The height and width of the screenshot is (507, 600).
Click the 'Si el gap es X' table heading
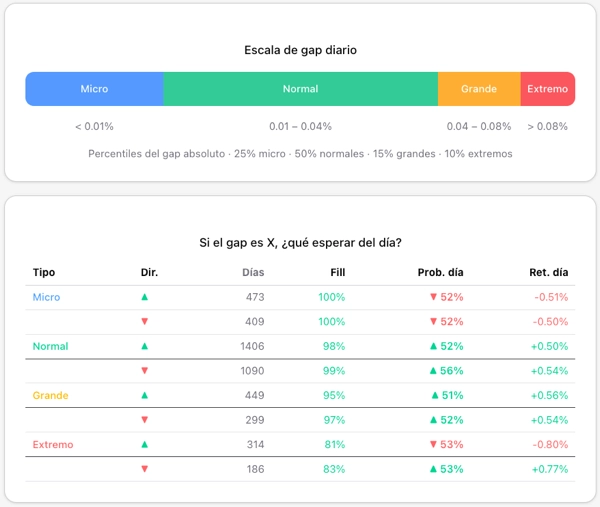pyautogui.click(x=300, y=243)
